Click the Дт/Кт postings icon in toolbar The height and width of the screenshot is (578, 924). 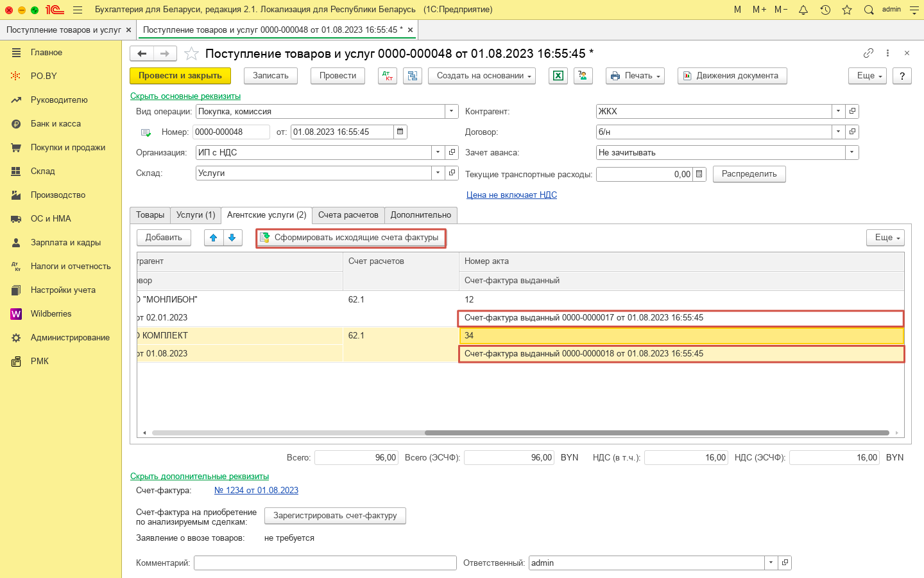click(388, 76)
